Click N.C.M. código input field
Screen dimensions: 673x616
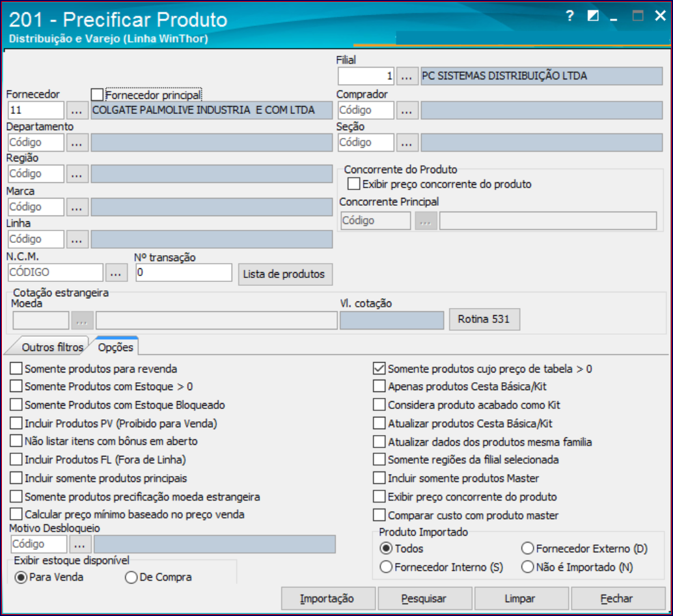tap(55, 273)
